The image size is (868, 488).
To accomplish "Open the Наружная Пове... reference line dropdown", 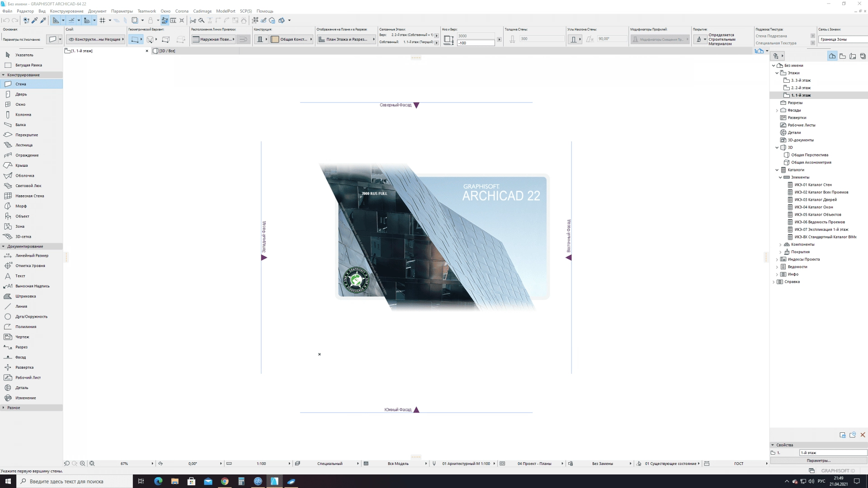I will 214,39.
